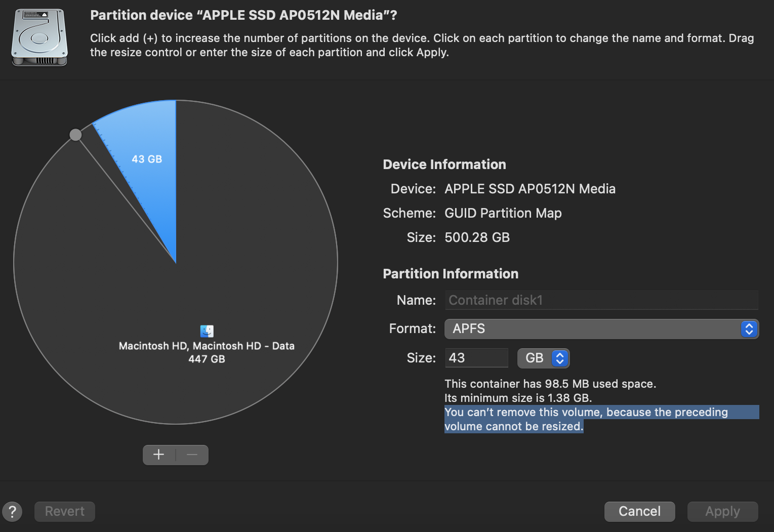Image resolution: width=774 pixels, height=532 pixels.
Task: Click the Finder icon in the pie chart
Action: pyautogui.click(x=207, y=331)
